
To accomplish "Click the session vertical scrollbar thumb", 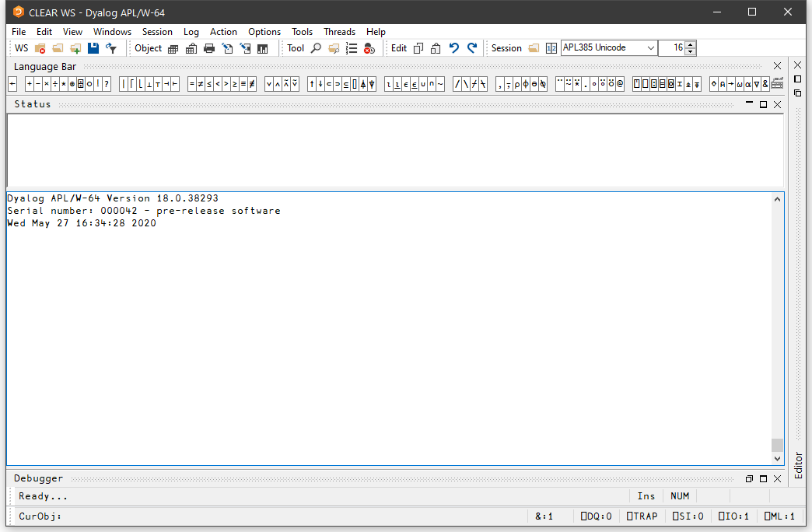I will point(777,445).
